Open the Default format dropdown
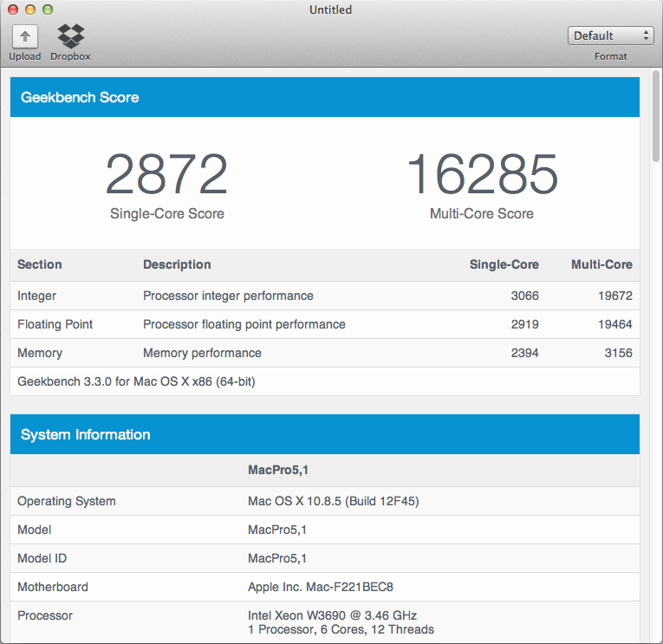 click(x=610, y=36)
